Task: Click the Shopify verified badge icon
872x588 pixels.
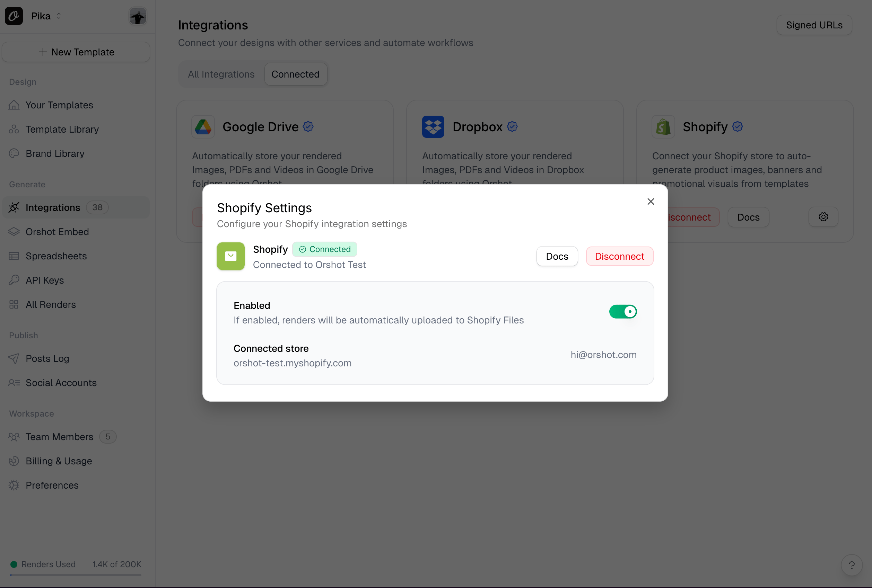Action: (737, 126)
